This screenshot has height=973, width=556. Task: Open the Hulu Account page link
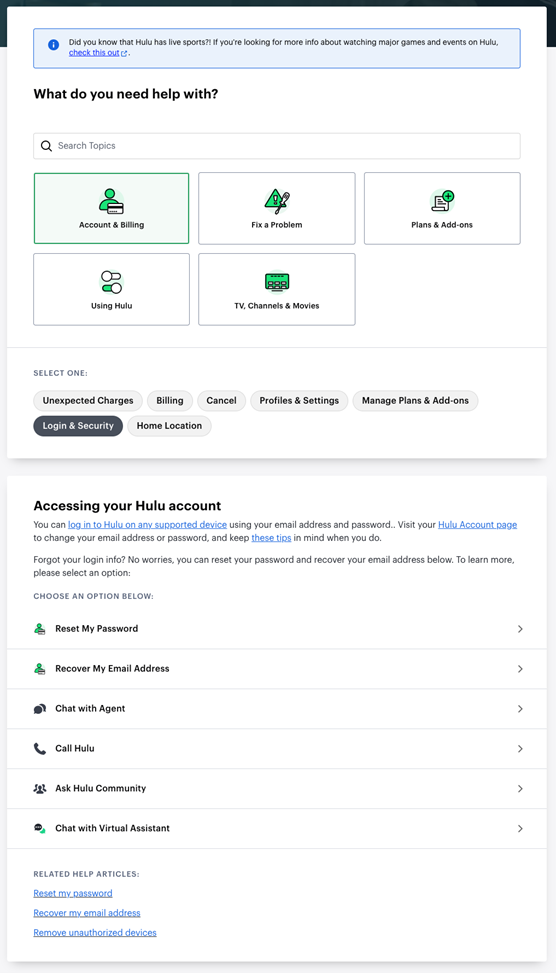477,524
